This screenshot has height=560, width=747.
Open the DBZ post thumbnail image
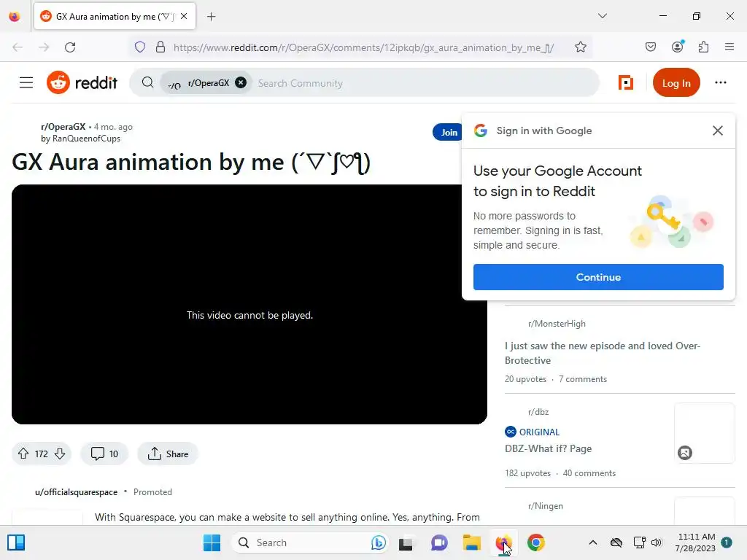[704, 433]
